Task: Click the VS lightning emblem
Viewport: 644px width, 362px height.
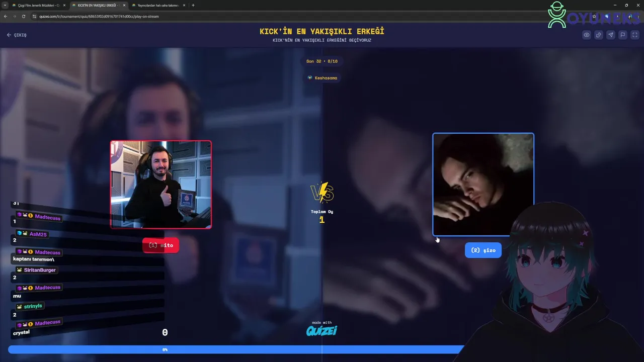Action: [322, 193]
